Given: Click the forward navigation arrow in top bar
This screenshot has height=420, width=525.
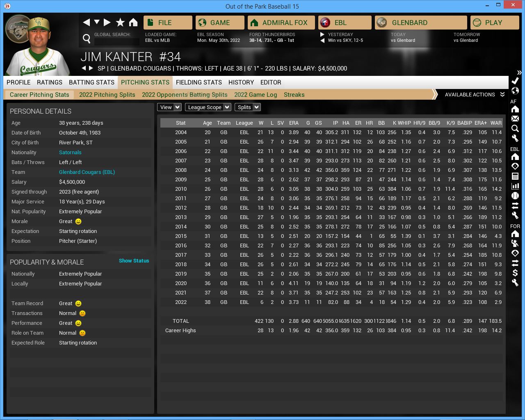Looking at the screenshot, I should click(107, 22).
